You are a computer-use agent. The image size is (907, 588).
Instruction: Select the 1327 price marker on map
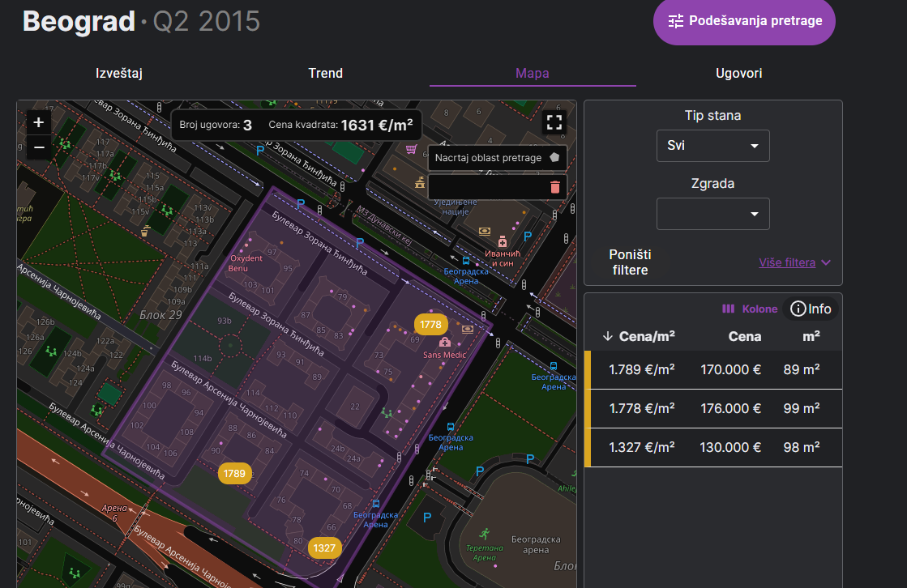(324, 548)
